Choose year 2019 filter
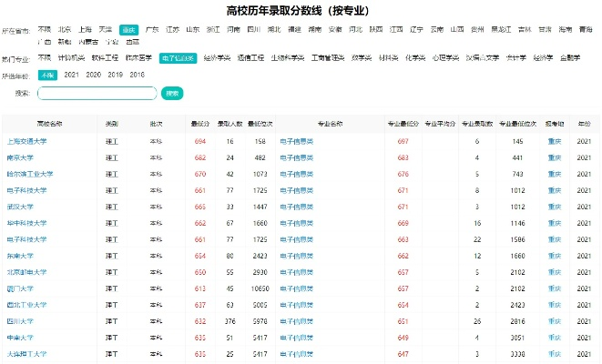602x364 pixels. tap(115, 75)
